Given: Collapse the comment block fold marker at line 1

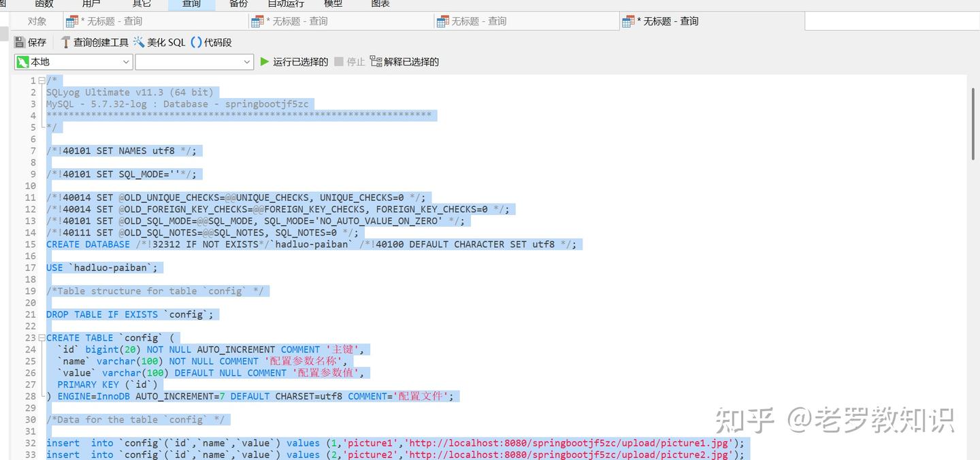Looking at the screenshot, I should point(42,80).
